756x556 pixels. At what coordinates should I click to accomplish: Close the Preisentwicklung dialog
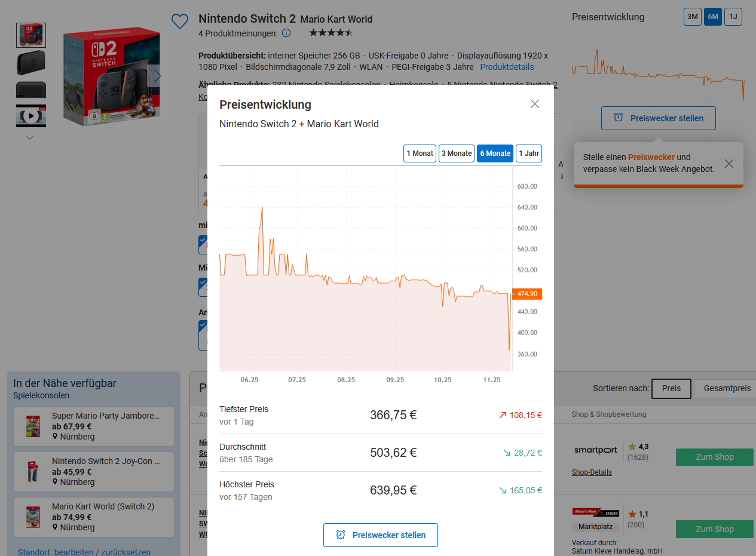point(535,104)
